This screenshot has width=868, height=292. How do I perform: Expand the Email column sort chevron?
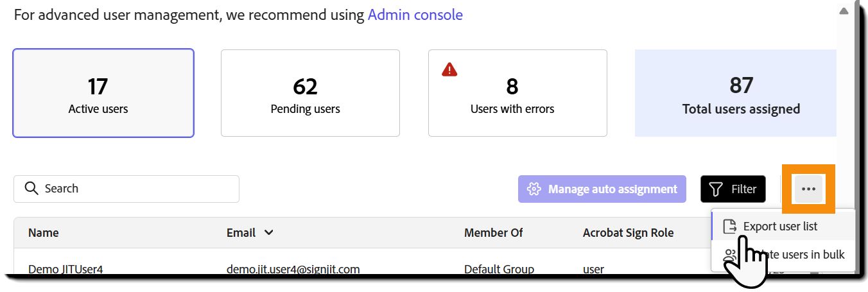(269, 233)
